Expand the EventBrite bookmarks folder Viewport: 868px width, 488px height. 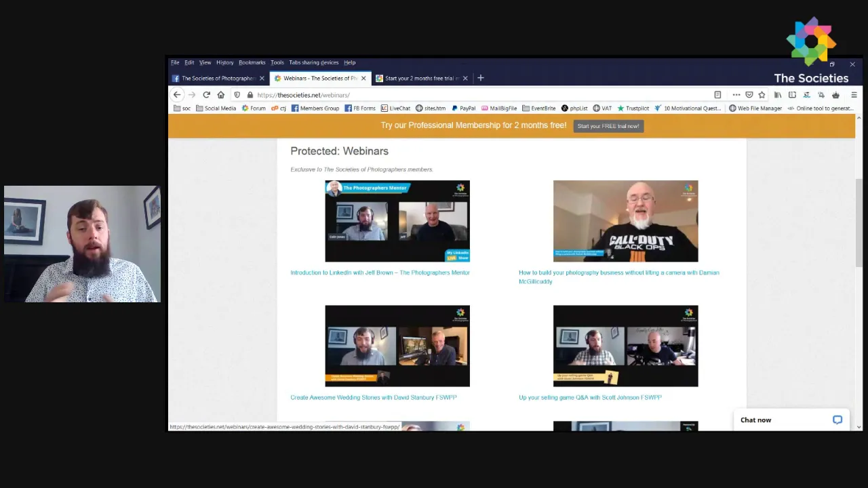tap(539, 108)
